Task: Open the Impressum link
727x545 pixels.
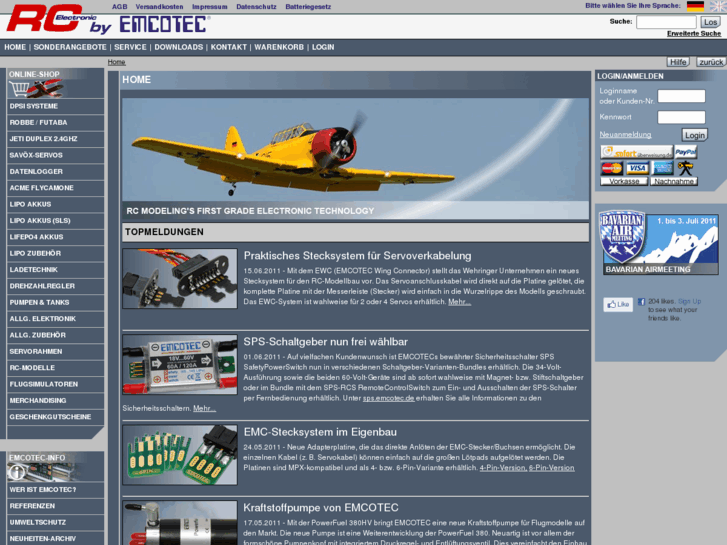Action: tap(210, 6)
